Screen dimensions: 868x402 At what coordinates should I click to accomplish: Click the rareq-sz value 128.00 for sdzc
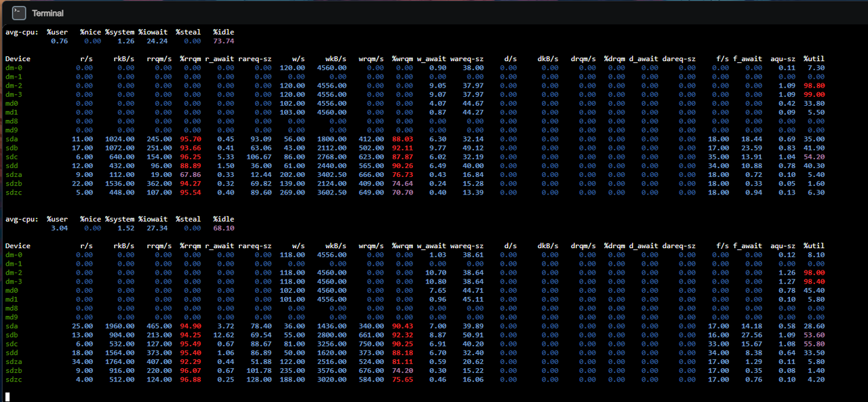(258, 380)
